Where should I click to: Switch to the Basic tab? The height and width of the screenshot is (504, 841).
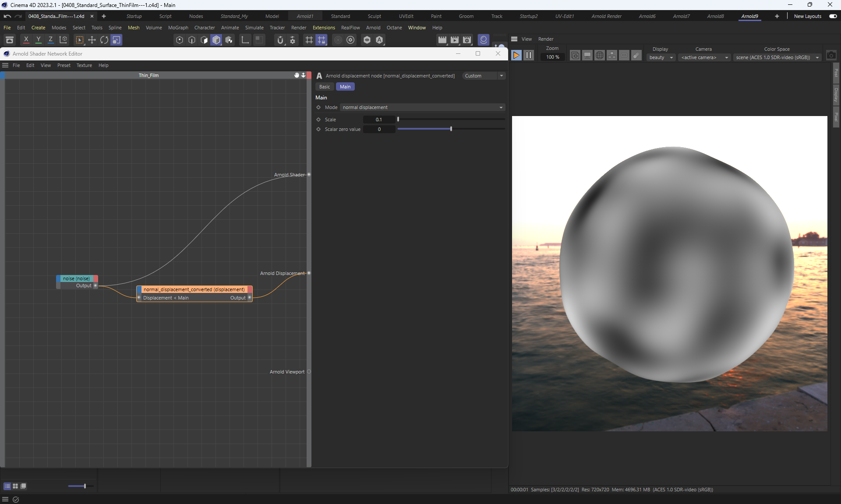(x=325, y=87)
